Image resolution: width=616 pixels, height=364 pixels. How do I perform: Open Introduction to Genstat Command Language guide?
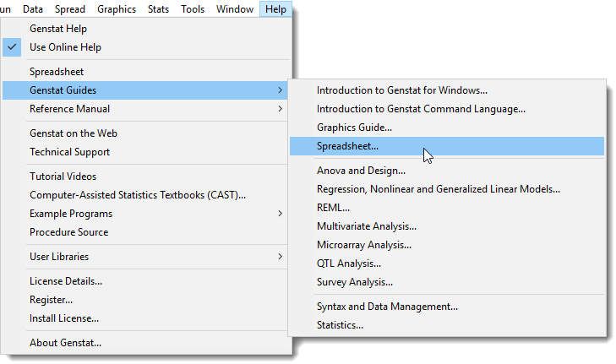(x=447, y=109)
